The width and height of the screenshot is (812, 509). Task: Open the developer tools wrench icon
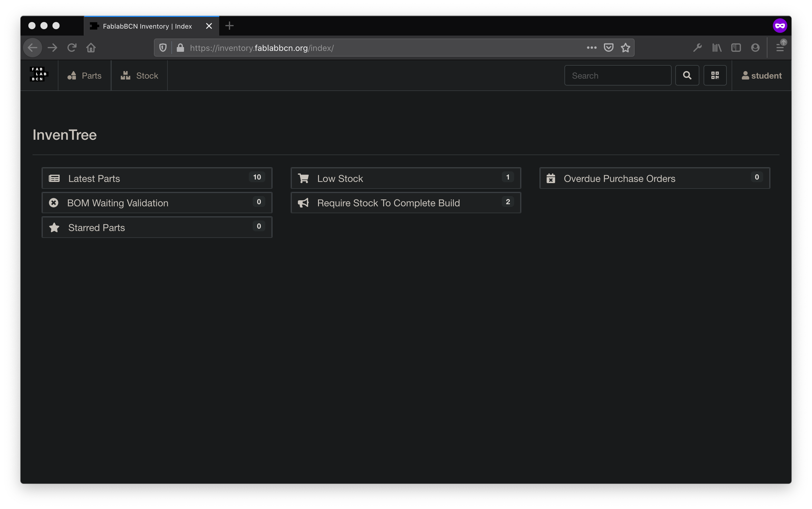pos(697,48)
